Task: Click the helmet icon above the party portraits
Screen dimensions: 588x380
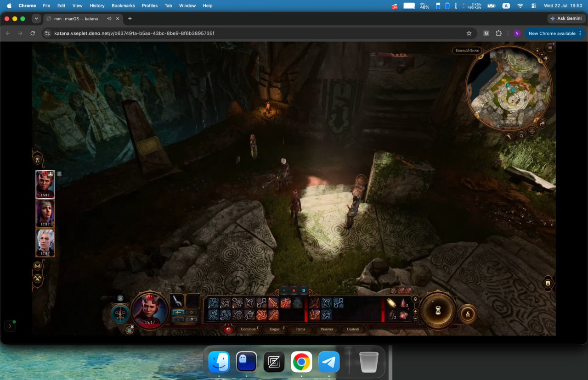Action: pos(38,160)
